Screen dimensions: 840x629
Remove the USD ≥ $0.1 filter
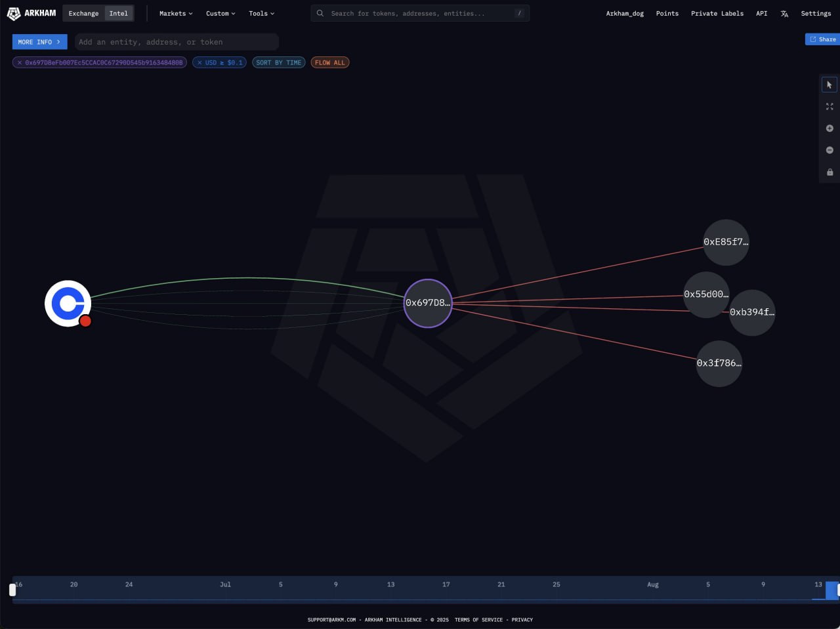point(199,63)
